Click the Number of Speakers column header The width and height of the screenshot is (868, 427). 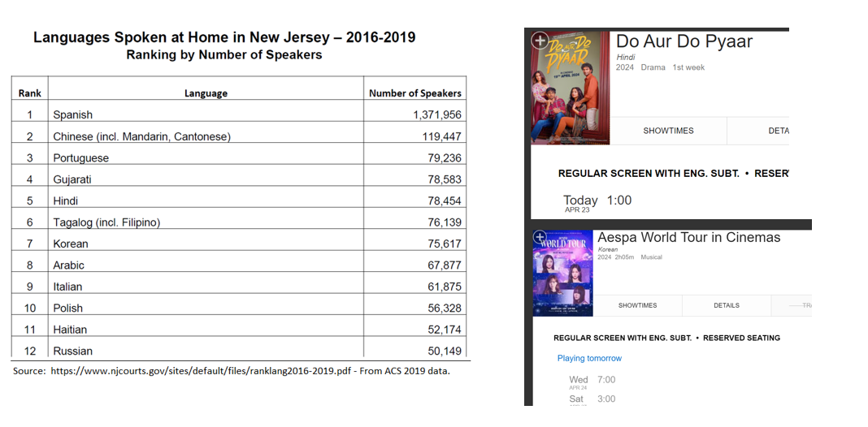point(414,93)
